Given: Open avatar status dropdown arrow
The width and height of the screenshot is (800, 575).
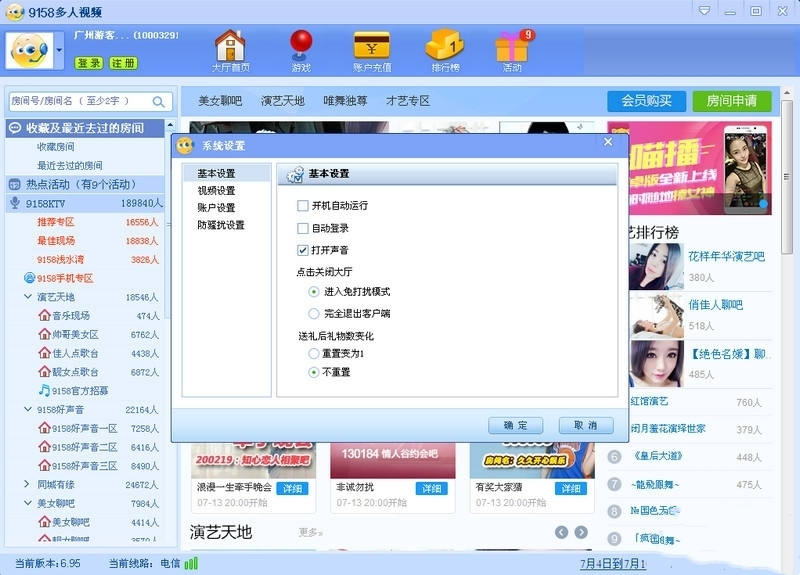Looking at the screenshot, I should [59, 50].
